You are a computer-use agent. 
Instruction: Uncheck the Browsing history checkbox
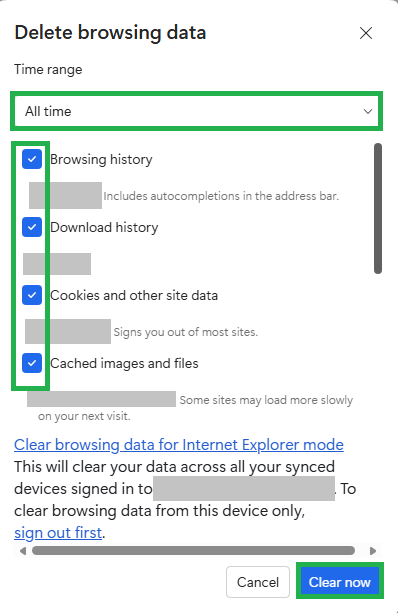[x=32, y=159]
